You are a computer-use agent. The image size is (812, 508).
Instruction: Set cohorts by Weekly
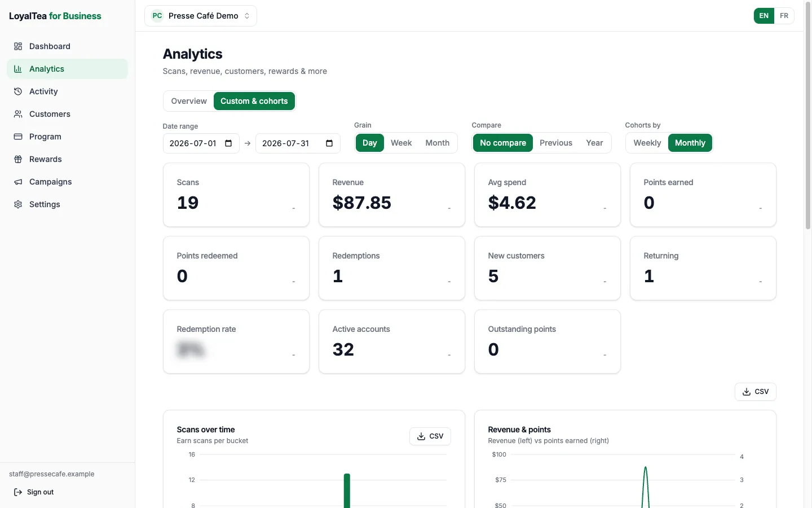[647, 143]
